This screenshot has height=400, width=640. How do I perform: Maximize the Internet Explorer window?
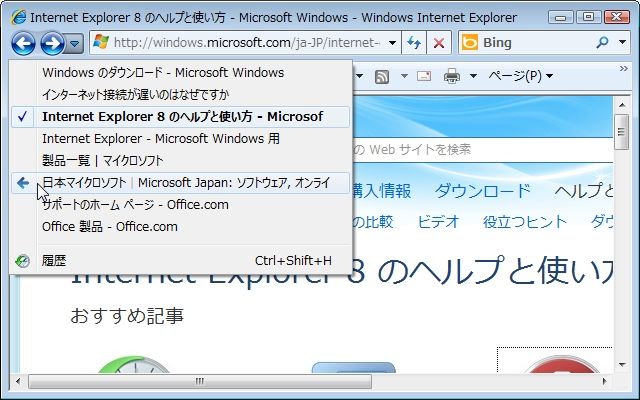(588, 17)
